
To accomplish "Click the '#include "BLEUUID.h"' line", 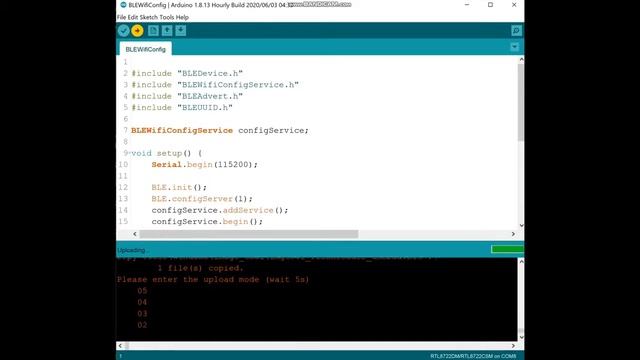I will 182,108.
